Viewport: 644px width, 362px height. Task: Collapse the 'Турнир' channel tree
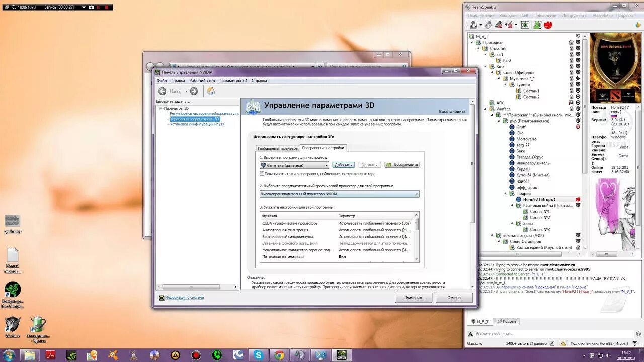(x=506, y=85)
